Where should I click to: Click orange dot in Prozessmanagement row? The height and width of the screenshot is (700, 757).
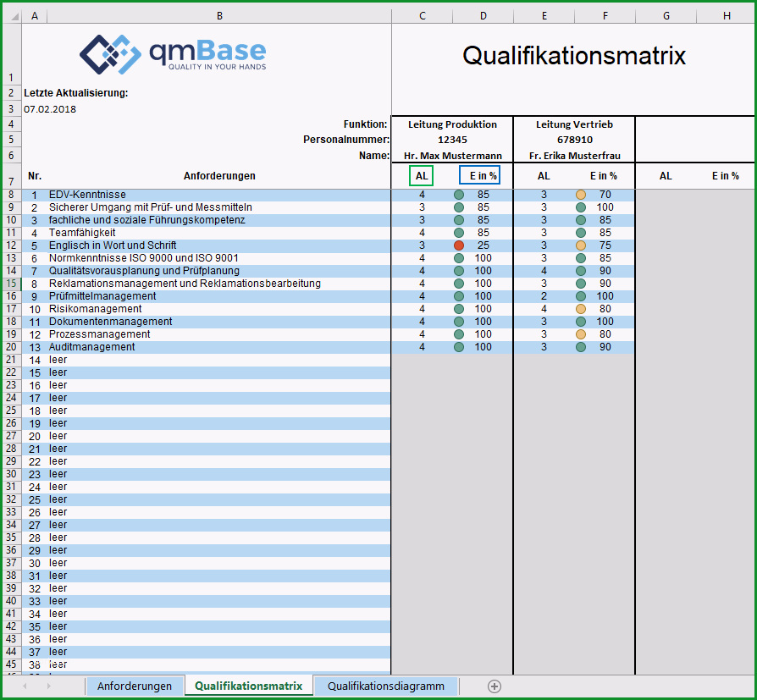(x=581, y=334)
